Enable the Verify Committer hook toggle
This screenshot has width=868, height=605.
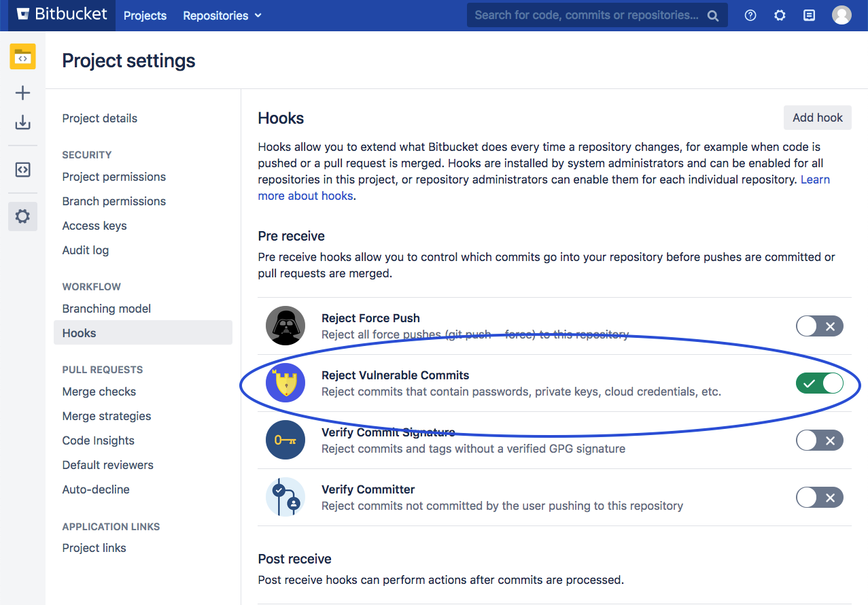point(819,498)
